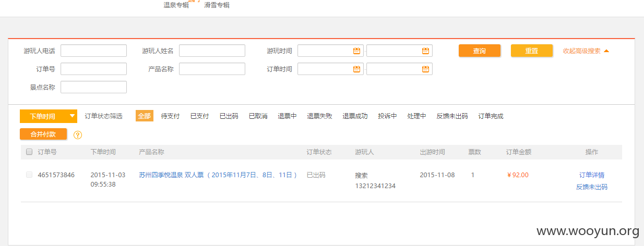Click the 查询 search button
Screen dimensions: 644x246
point(480,51)
